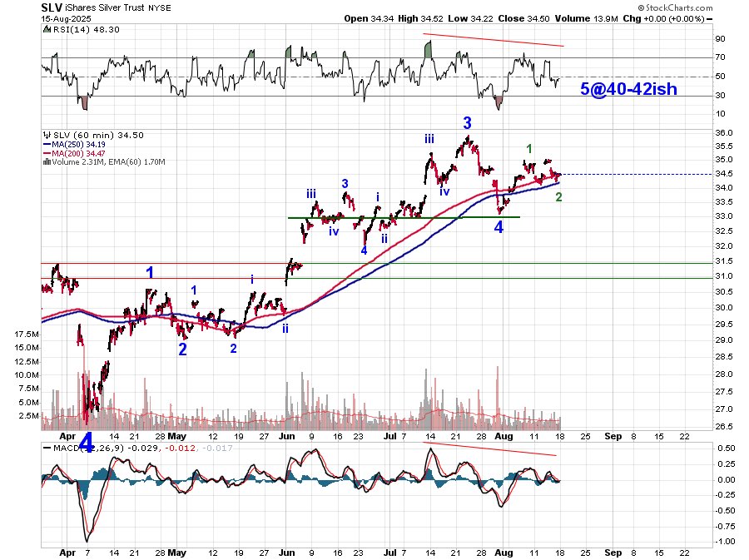
Task: Click the Close 34.50 value
Action: click(x=523, y=18)
